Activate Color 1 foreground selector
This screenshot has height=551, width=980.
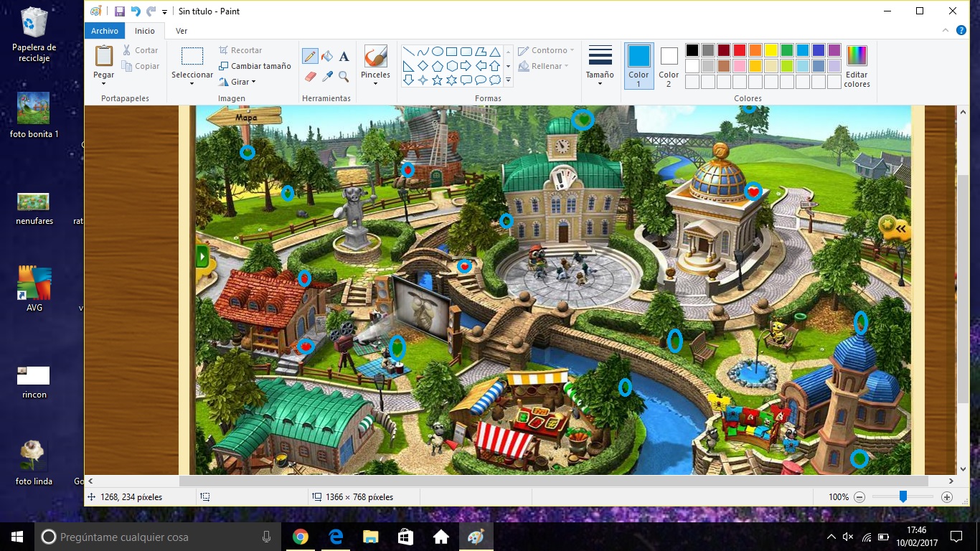click(639, 66)
